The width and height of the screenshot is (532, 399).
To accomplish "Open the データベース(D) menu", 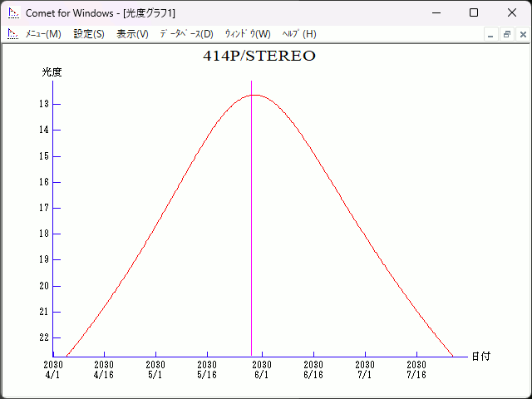I will [x=186, y=34].
